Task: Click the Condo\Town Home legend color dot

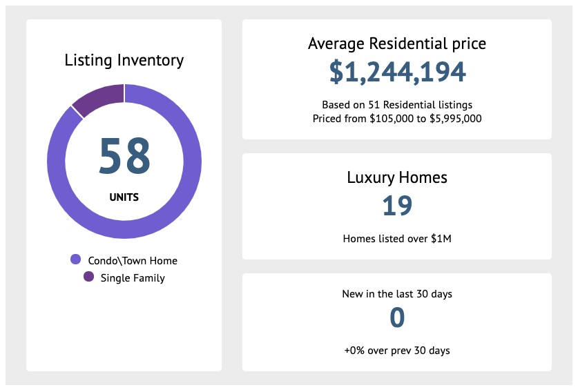Action: (x=76, y=260)
